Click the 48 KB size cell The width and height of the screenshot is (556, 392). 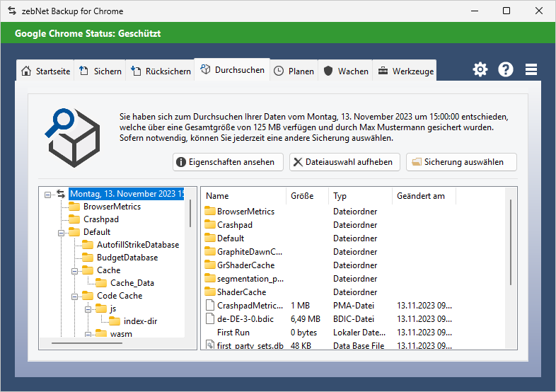(x=301, y=345)
